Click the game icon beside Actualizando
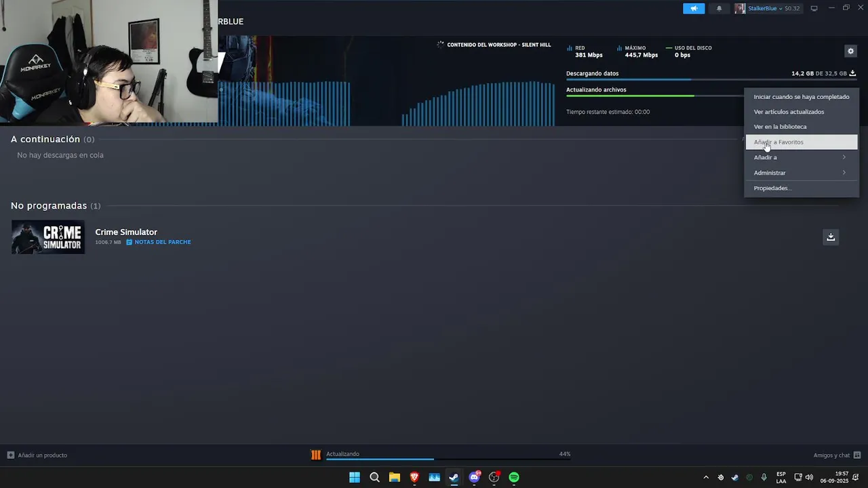 coord(316,455)
